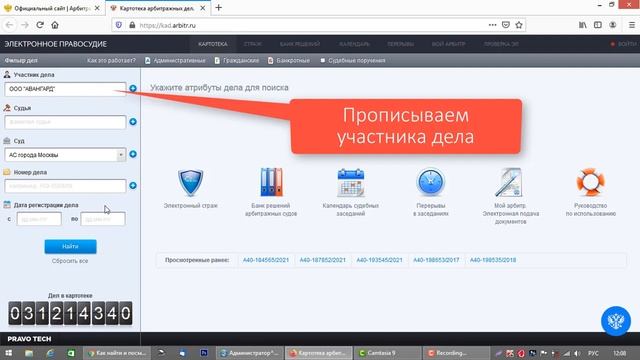
Task: Click the Участник дела input with ООО "АВАНГАРД"
Action: point(65,89)
